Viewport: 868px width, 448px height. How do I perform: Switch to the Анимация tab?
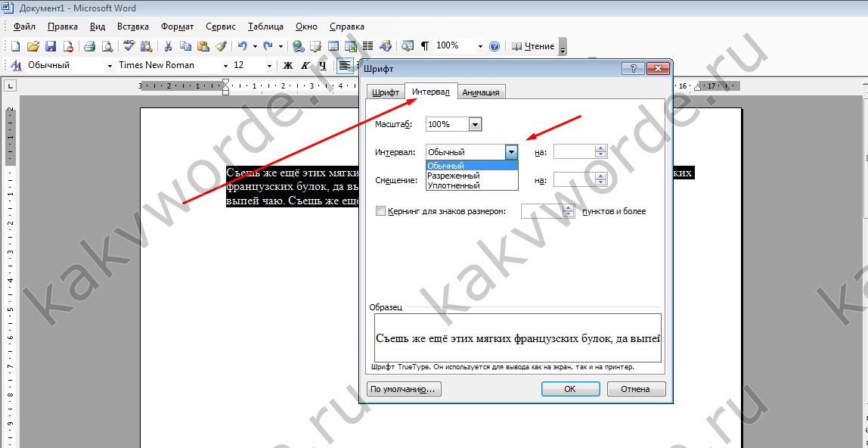(x=481, y=92)
